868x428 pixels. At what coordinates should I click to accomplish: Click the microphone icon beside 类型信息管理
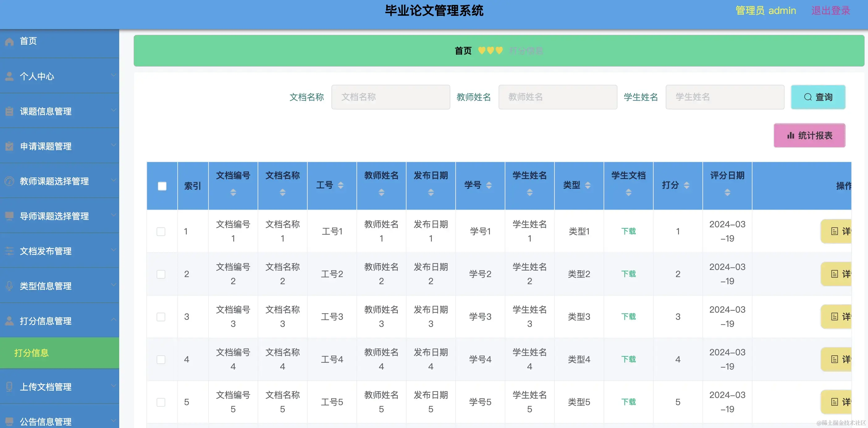coord(9,286)
